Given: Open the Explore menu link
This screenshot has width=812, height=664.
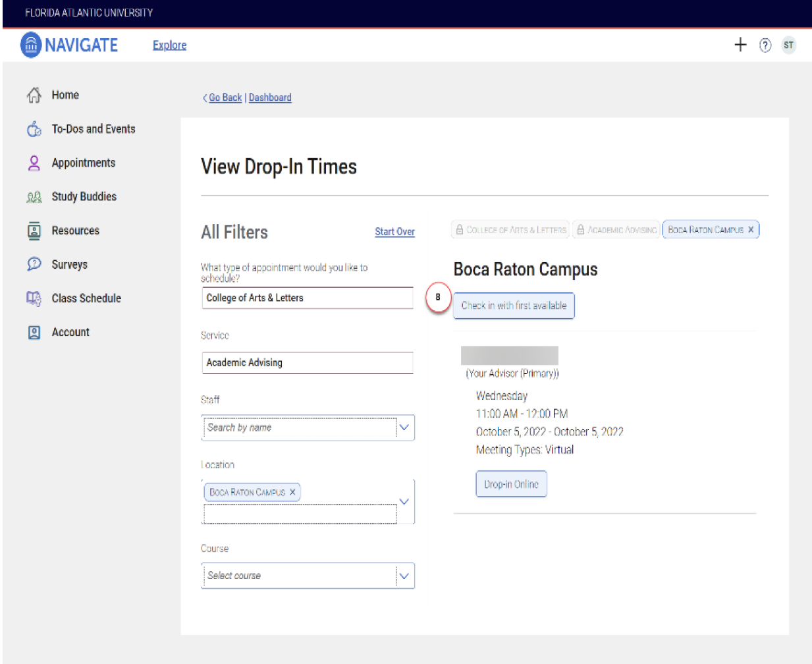Looking at the screenshot, I should pos(169,45).
